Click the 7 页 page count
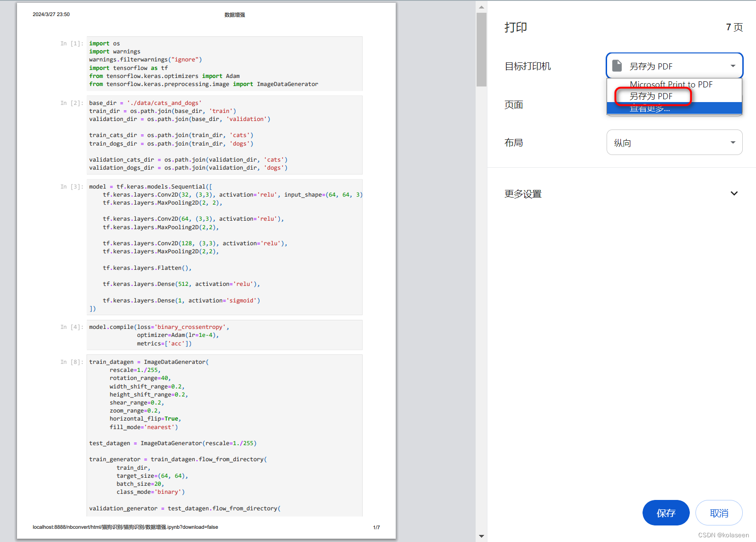The image size is (756, 542). point(734,27)
